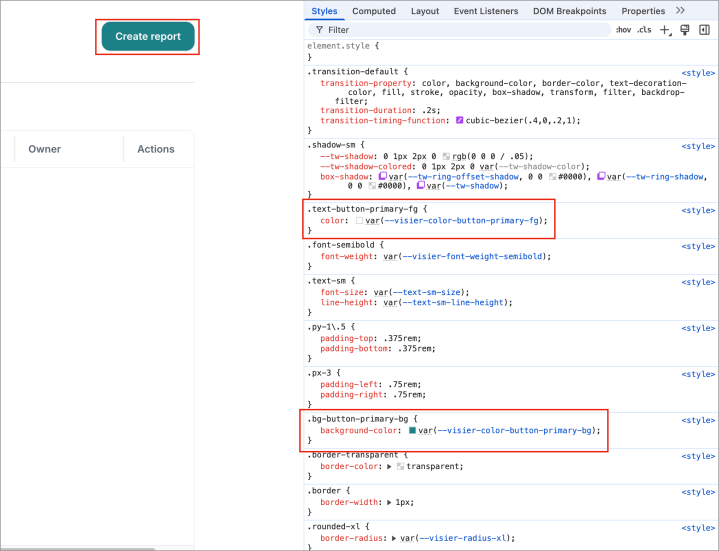Viewport: 719px width, 551px height.
Task: Follow the --visier-color-button-primary-bg variable link
Action: pyautogui.click(x=517, y=431)
